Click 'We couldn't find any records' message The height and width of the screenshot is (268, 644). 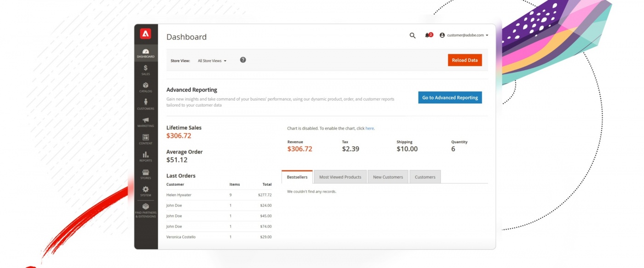click(311, 191)
